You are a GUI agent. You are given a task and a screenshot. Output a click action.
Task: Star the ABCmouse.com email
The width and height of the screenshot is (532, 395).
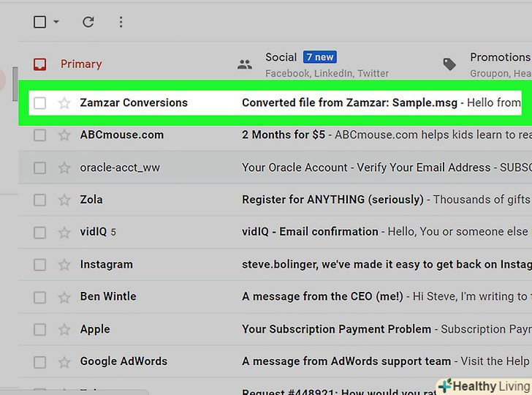(64, 135)
